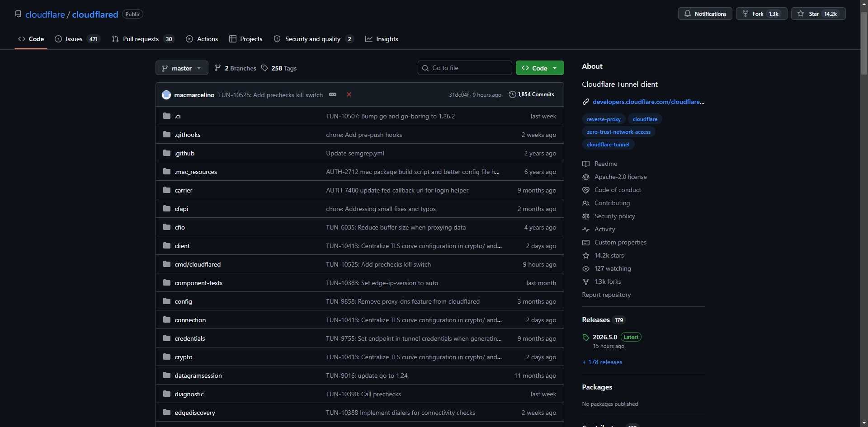Click the scale icon next to Apache-2.0 license
Image resolution: width=868 pixels, height=427 pixels.
tap(586, 177)
